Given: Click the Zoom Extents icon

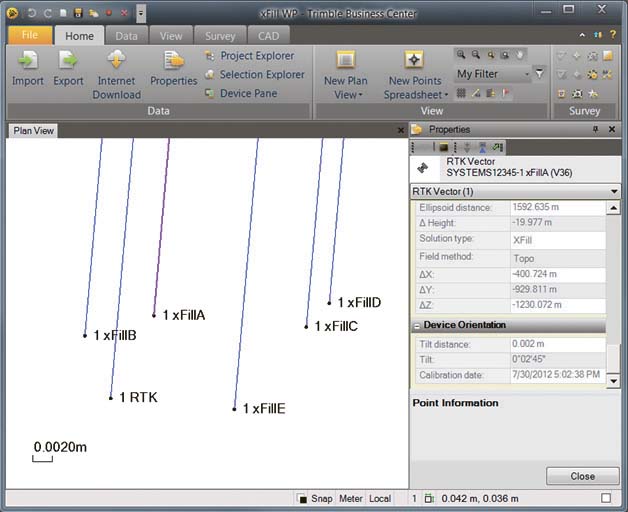Looking at the screenshot, I should tap(491, 54).
